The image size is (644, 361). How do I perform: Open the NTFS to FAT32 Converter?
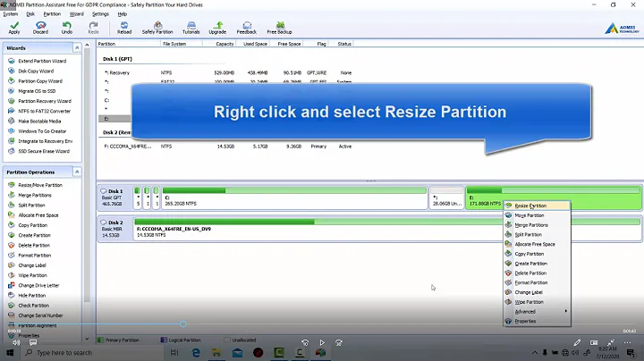[39, 111]
